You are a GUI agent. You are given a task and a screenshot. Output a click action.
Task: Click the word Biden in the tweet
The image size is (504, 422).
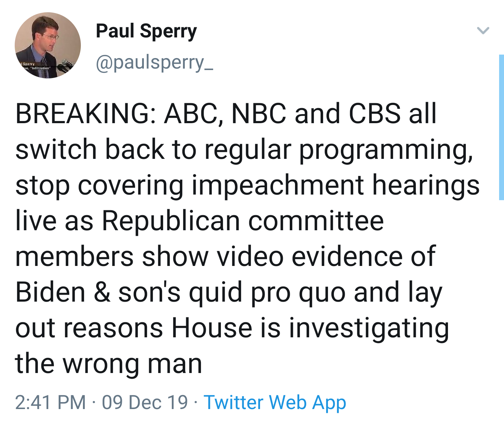(50, 292)
